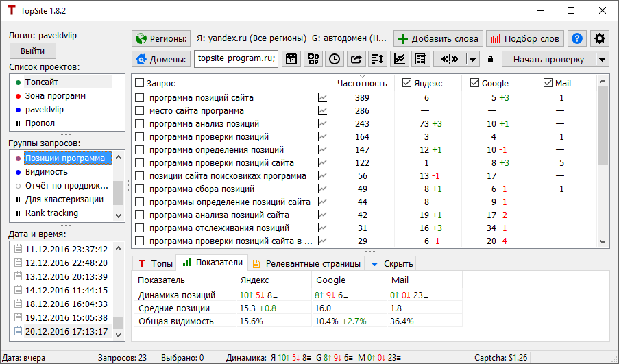Open the positions chart icon in toolbar

pyautogui.click(x=399, y=59)
